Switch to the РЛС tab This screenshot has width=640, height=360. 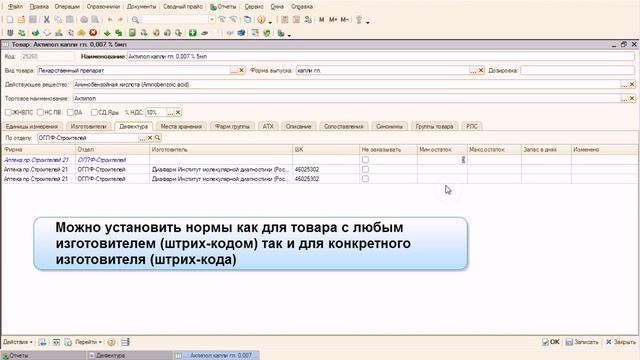[472, 127]
